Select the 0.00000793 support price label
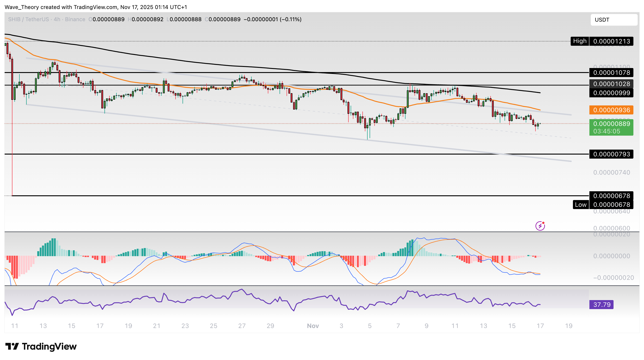Viewport: 644px width, 360px height. (611, 154)
